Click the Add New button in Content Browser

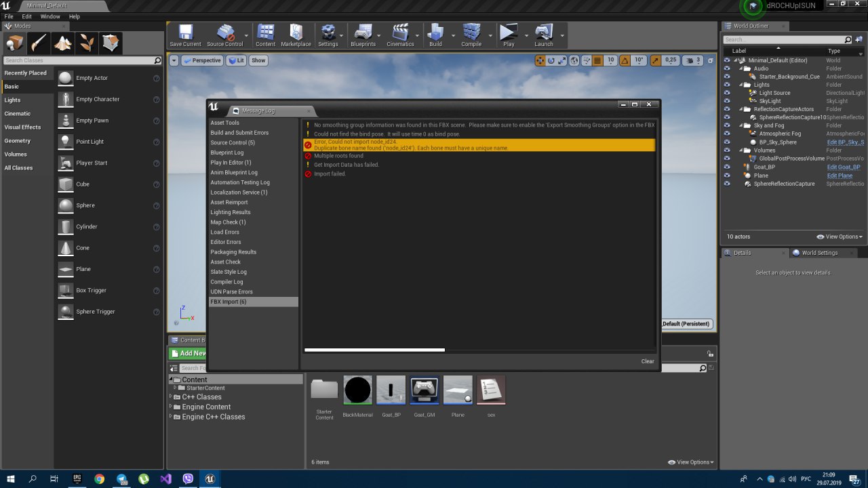click(x=188, y=353)
